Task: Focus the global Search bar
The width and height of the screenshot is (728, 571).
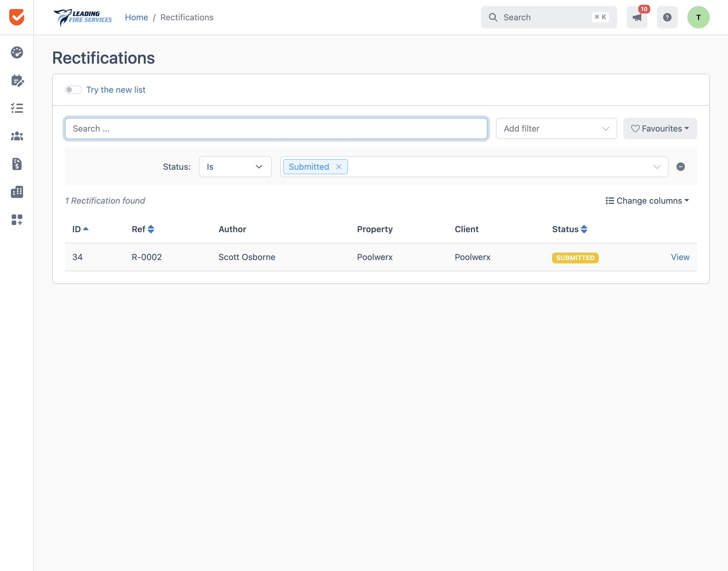Action: 548,17
